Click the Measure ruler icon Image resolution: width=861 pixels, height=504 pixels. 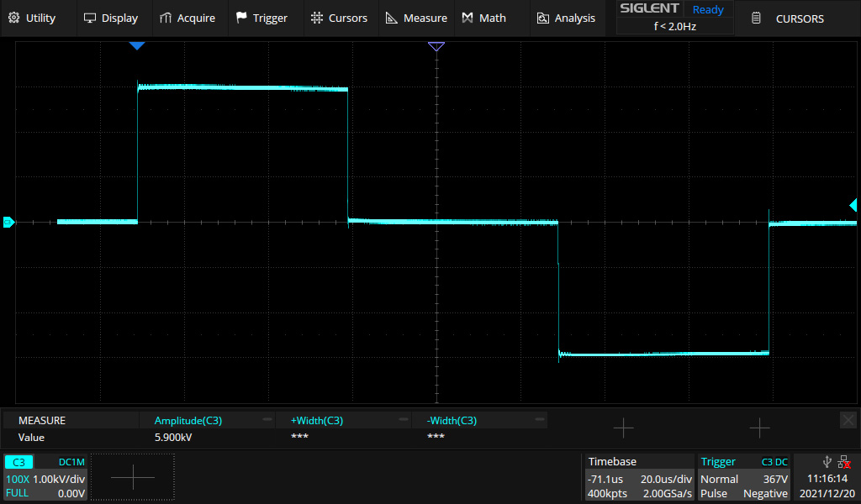point(392,18)
